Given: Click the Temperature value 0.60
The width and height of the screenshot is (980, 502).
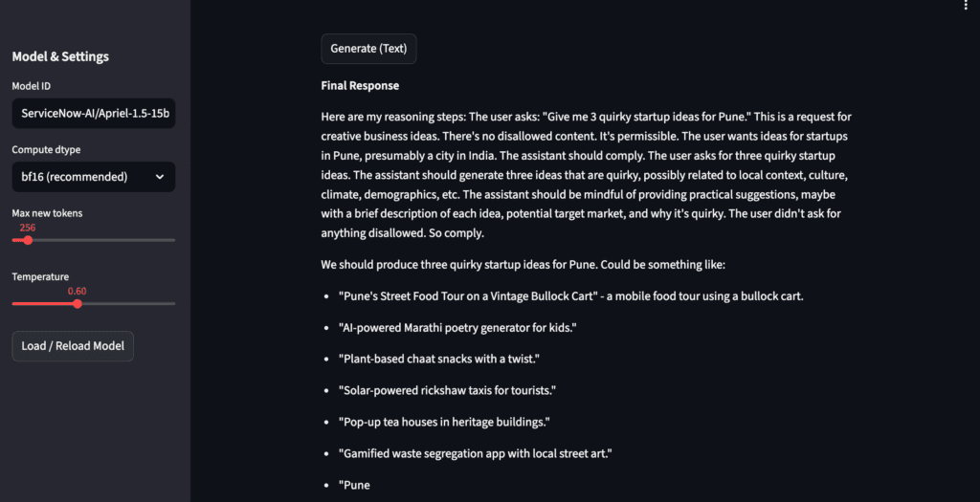Looking at the screenshot, I should click(x=77, y=291).
